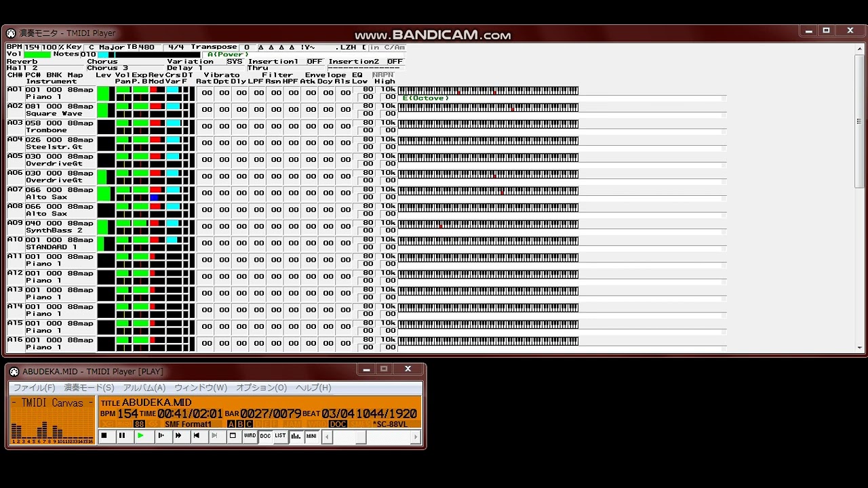Toggle the WRD display button
Image resolution: width=868 pixels, height=488 pixels.
(x=250, y=436)
